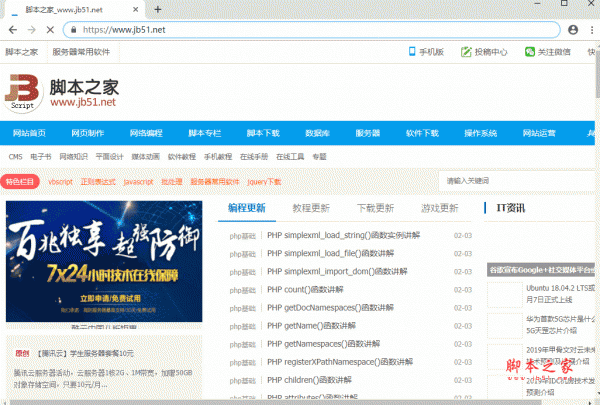Open the red 服务器常用软件 featured link
The width and height of the screenshot is (600, 405).
tap(215, 182)
